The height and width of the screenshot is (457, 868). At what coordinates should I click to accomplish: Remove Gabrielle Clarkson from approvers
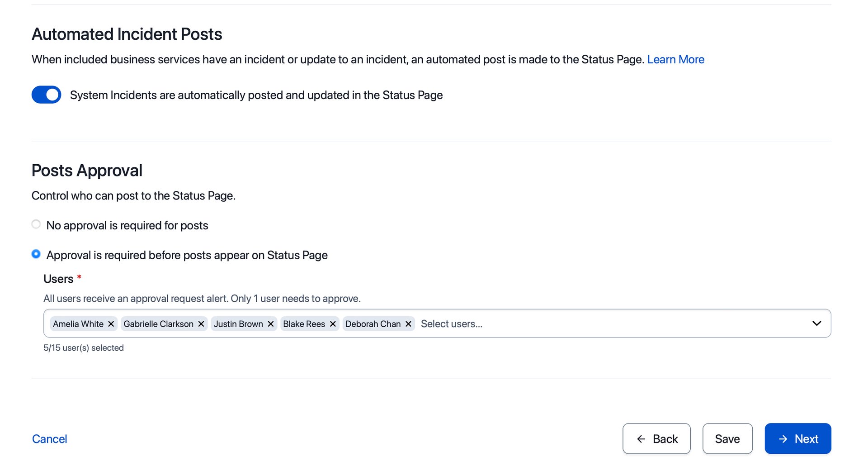click(201, 324)
